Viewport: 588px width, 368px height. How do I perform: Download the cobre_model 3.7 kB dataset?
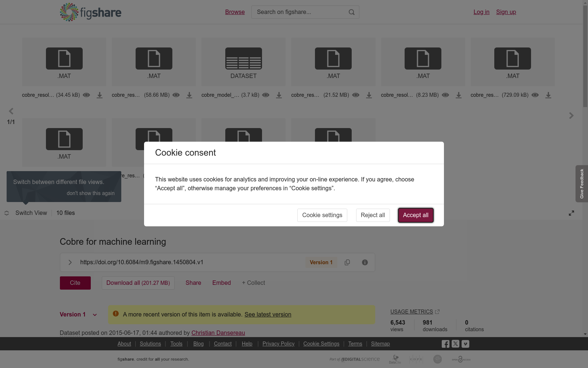(279, 95)
